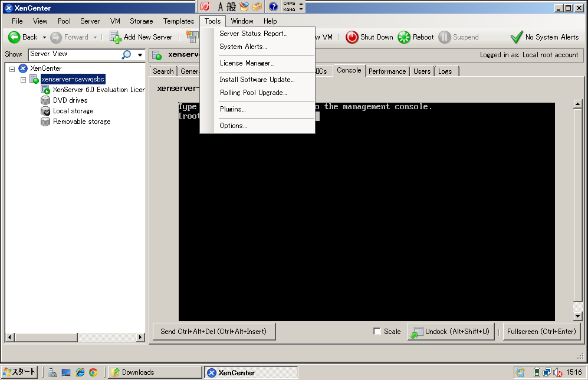588x380 pixels.
Task: Click the Input mode 'A' in the language bar
Action: pyautogui.click(x=221, y=6)
